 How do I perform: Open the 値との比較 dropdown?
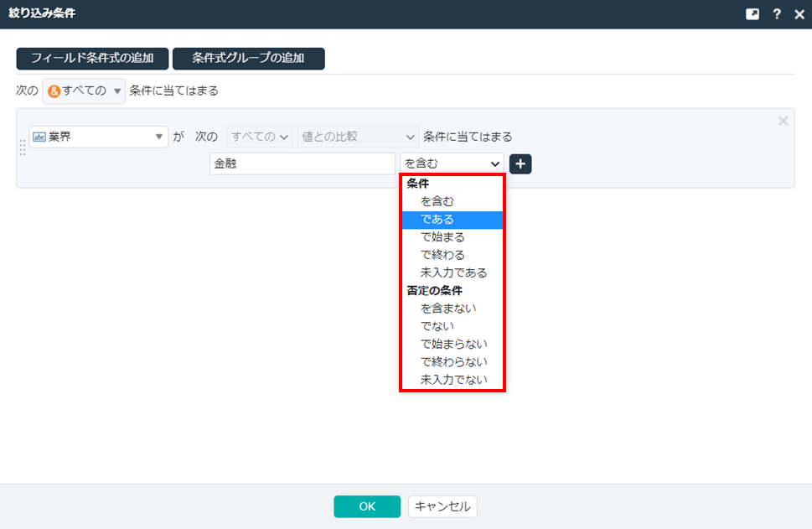coord(358,137)
